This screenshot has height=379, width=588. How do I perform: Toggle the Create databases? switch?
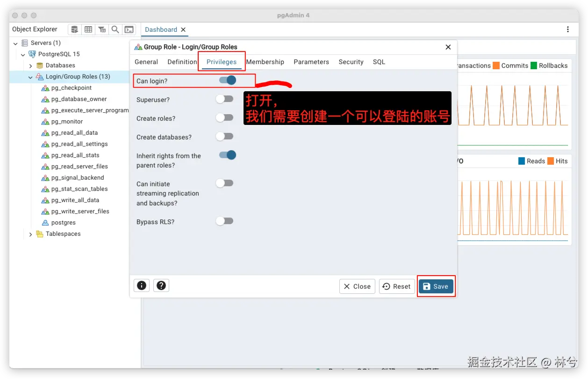[224, 136]
